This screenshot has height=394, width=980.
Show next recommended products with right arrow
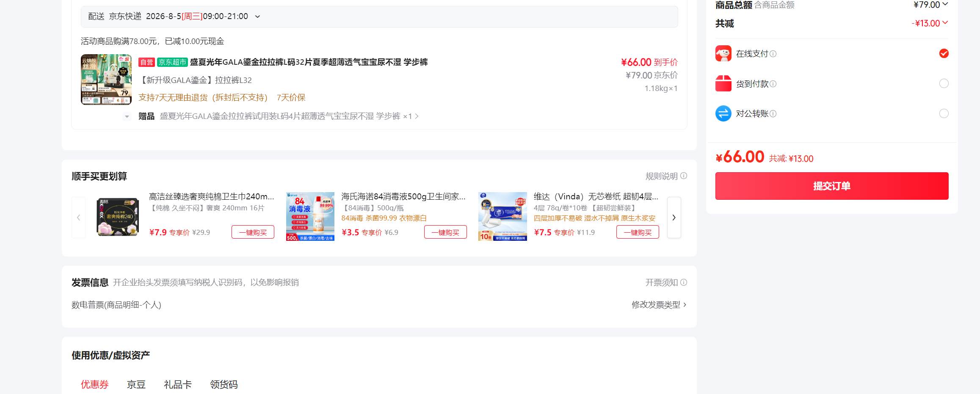tap(674, 218)
